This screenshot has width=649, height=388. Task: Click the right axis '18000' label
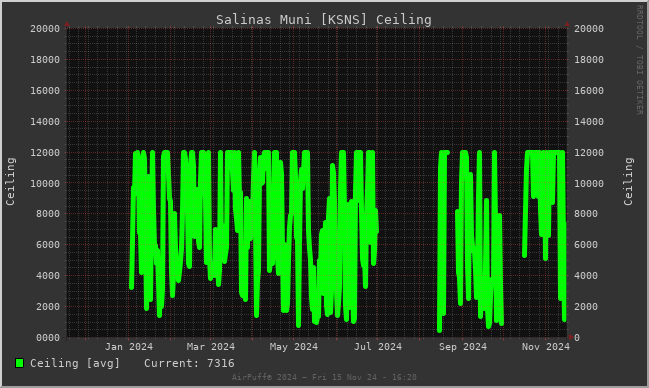click(x=589, y=60)
